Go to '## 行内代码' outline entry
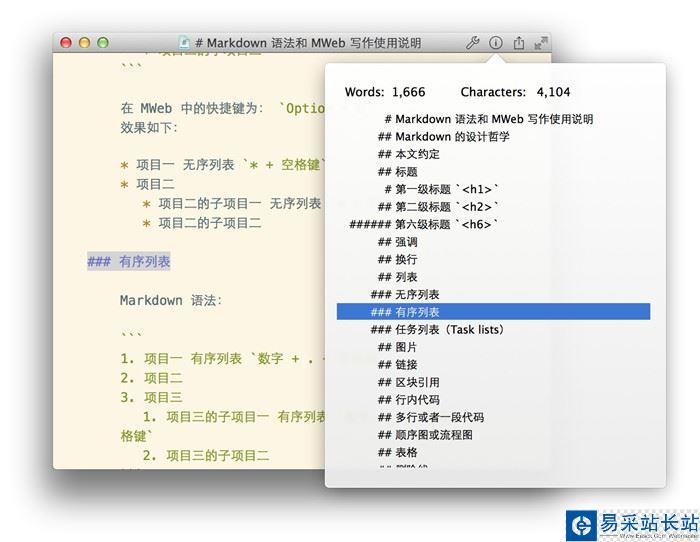700x542 pixels. click(408, 400)
